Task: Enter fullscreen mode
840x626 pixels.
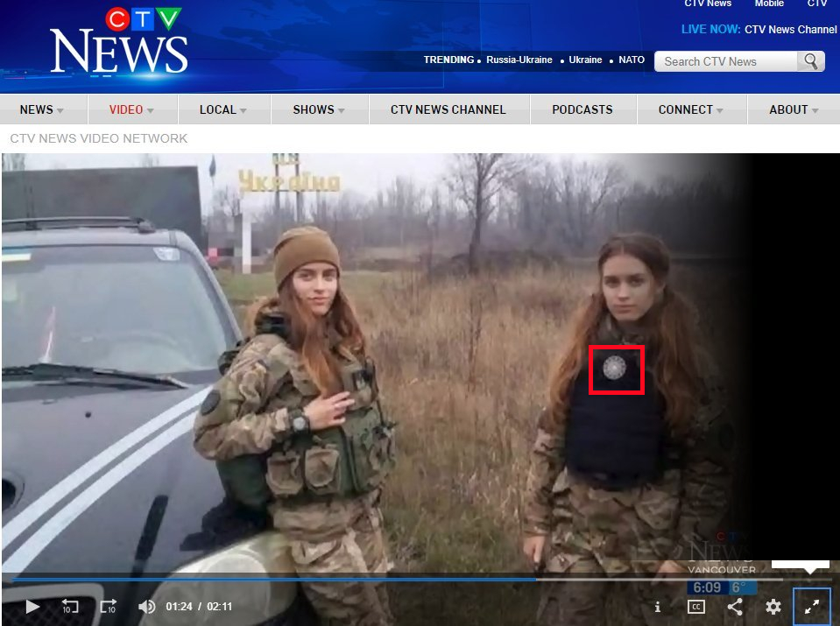Action: coord(812,607)
